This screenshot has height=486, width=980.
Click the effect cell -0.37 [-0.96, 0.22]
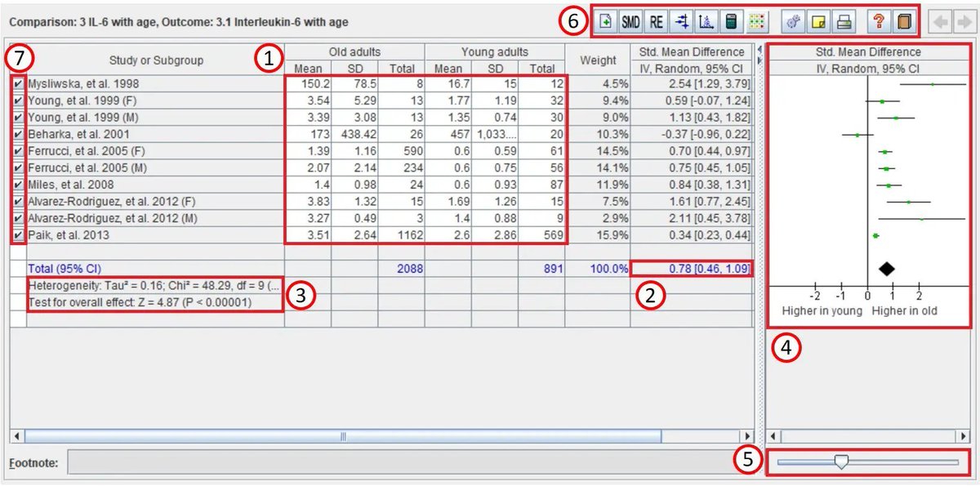click(692, 134)
